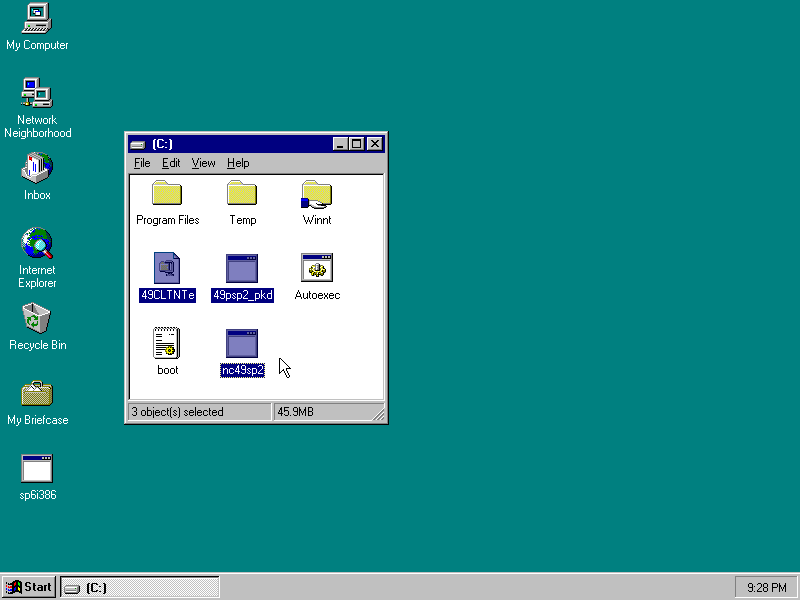Viewport: 800px width, 600px height.
Task: Maximize the C: window
Action: pyautogui.click(x=356, y=144)
